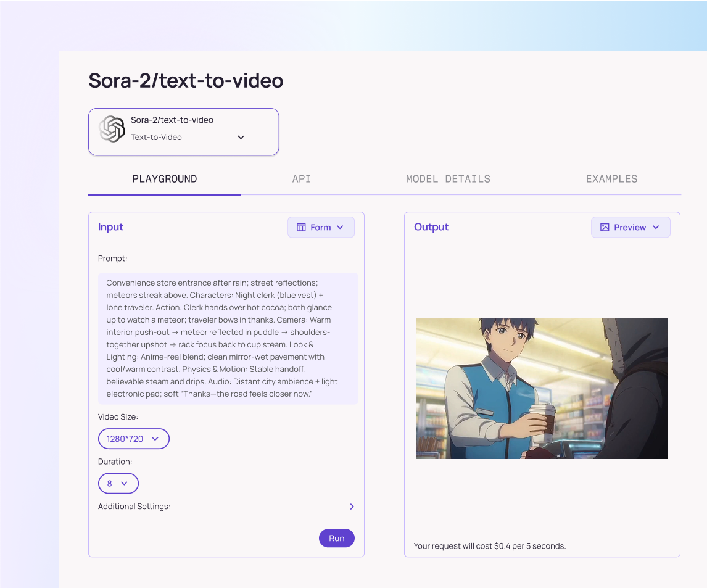The height and width of the screenshot is (588, 707).
Task: Click the chevron next to Preview
Action: tap(656, 227)
